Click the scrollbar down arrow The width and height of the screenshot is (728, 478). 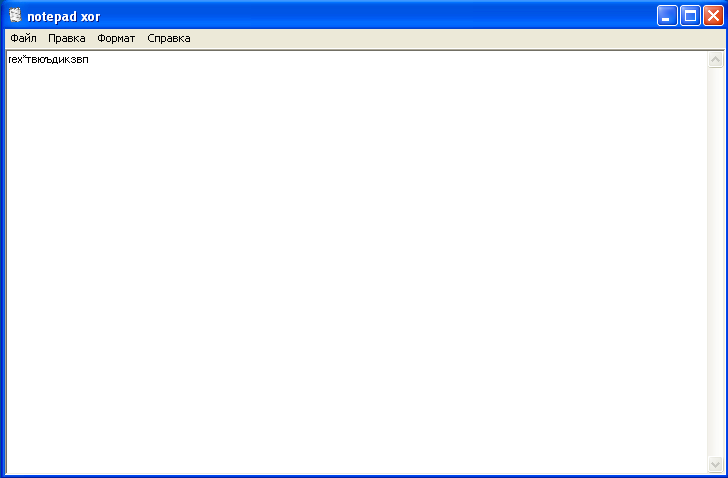coord(715,464)
